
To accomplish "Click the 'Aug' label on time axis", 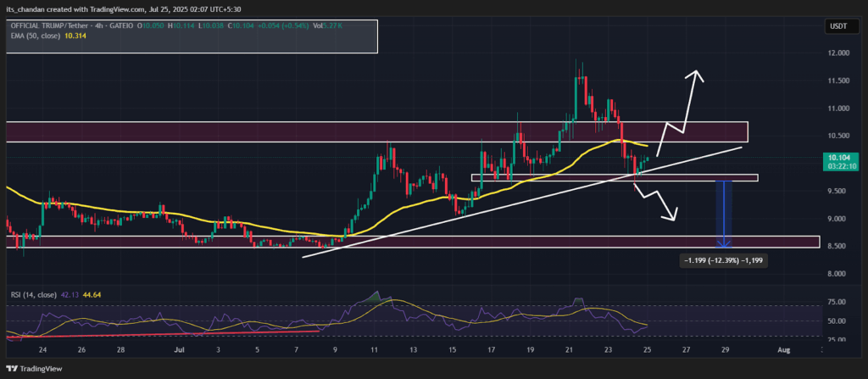I will pos(782,350).
